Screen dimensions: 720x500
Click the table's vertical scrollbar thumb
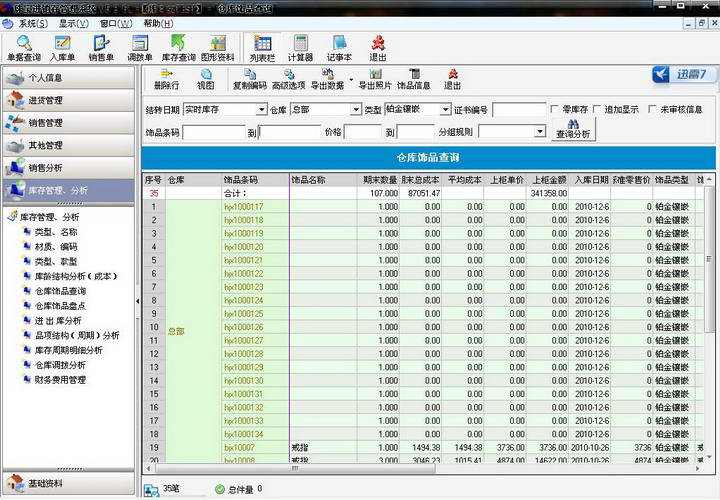coord(710,258)
